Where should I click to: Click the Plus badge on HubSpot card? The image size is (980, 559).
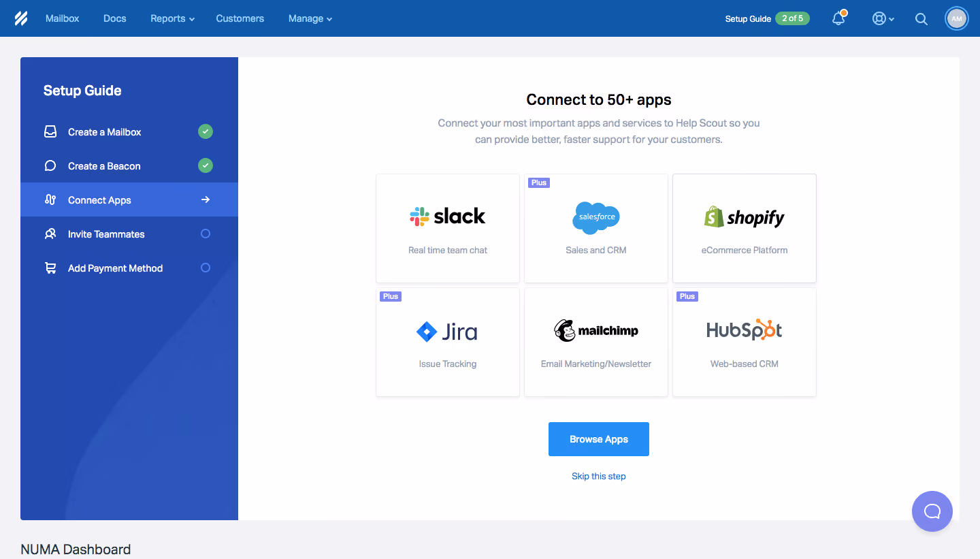pos(687,296)
